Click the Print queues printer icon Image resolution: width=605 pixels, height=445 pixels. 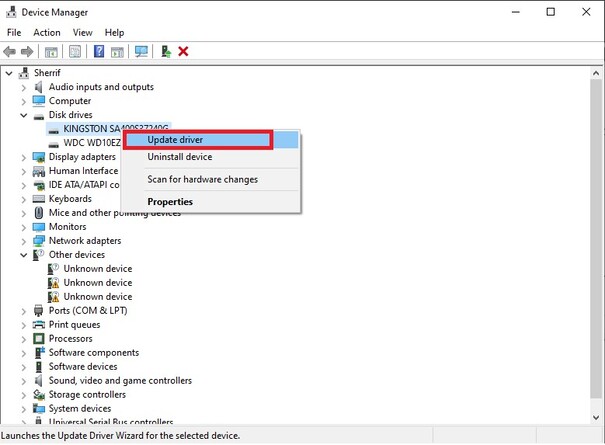[x=39, y=325]
